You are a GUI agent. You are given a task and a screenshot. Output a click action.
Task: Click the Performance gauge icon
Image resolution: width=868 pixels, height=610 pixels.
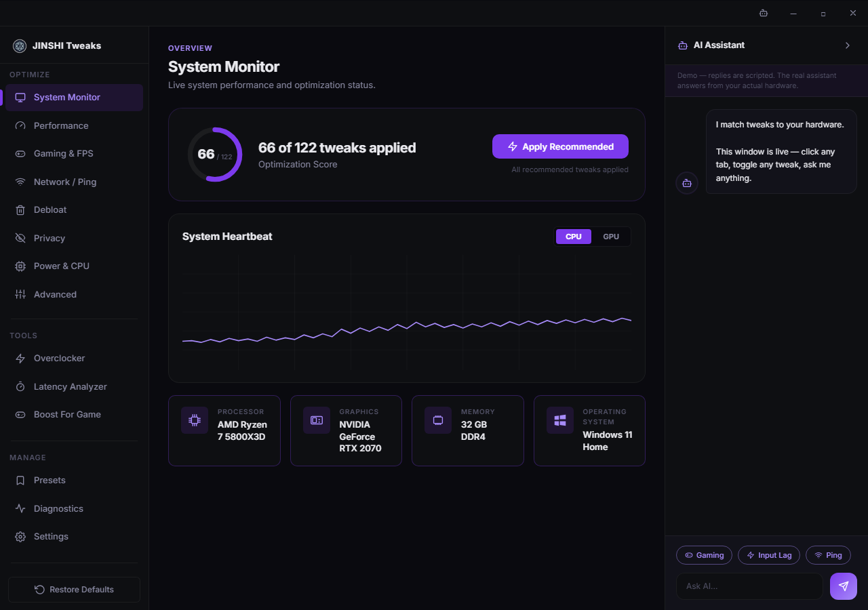(20, 126)
